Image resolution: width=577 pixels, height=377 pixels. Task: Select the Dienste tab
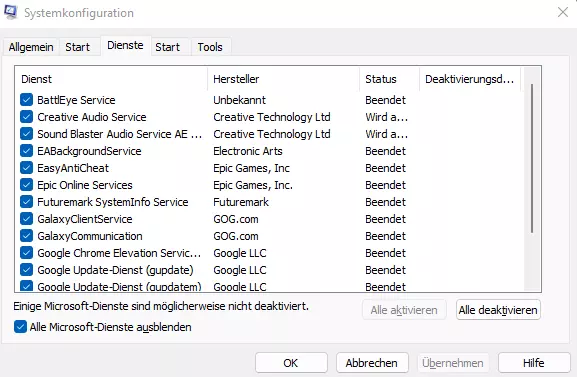pos(125,46)
